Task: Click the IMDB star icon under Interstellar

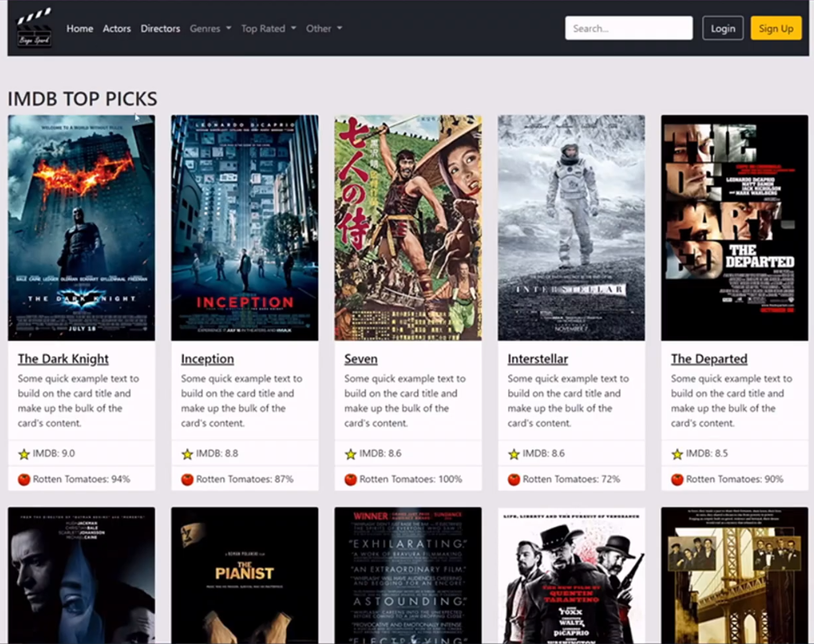Action: pos(514,455)
